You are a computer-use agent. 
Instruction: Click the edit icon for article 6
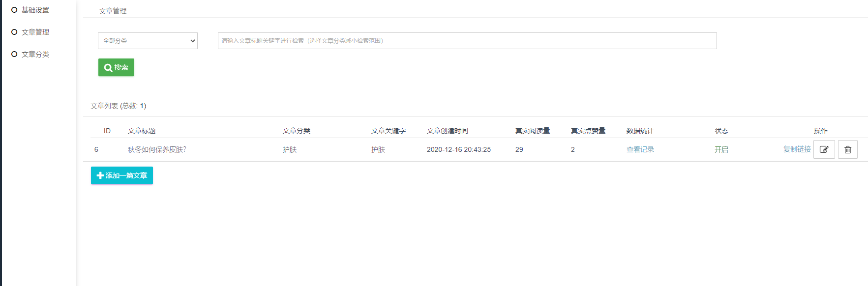click(x=824, y=149)
